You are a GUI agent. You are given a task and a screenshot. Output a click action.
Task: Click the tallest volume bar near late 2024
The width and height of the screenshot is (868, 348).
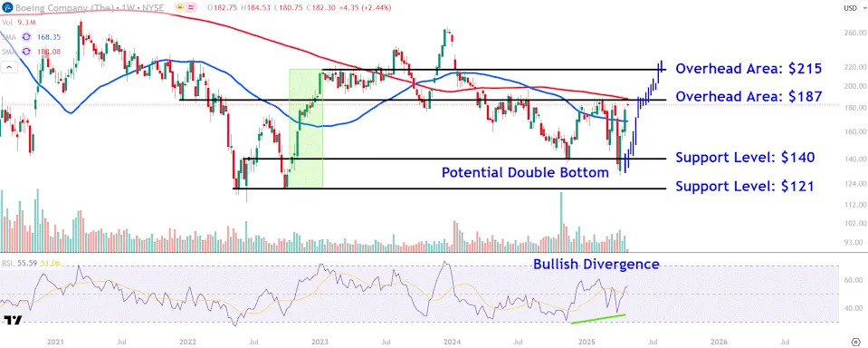point(561,222)
